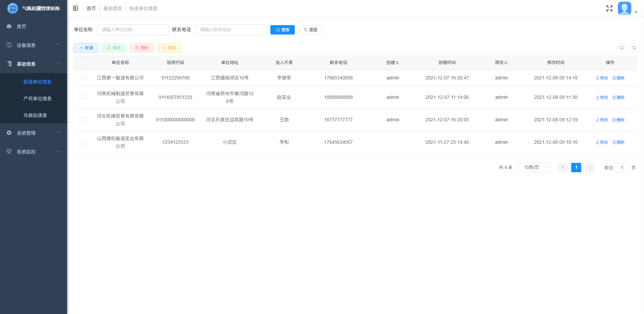Click the 单位名称 column header
This screenshot has width=644, height=314.
point(120,62)
